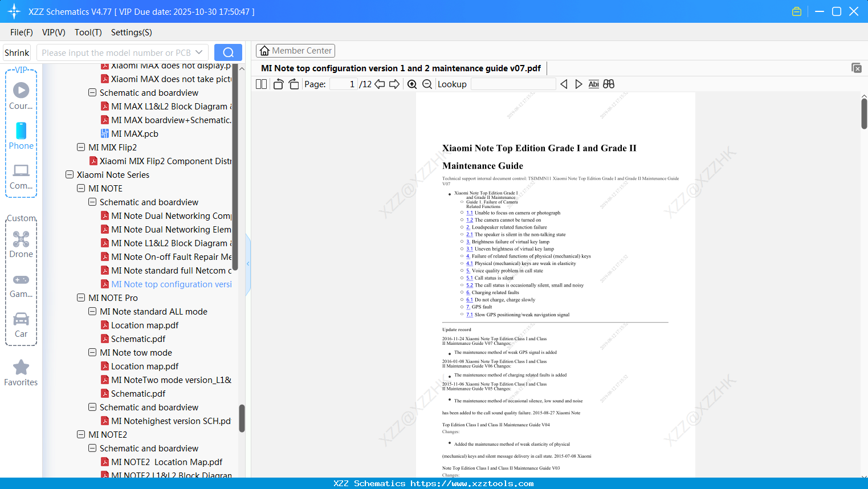This screenshot has width=868, height=489.
Task: Open the Member Center
Action: (x=295, y=51)
